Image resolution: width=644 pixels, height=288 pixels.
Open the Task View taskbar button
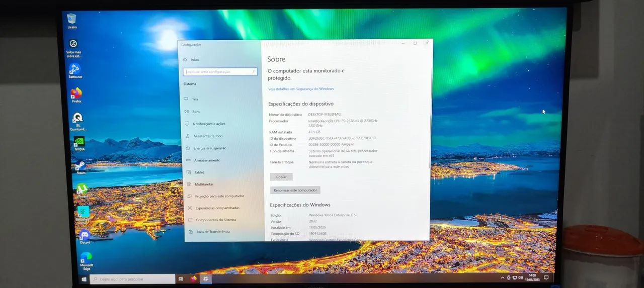(x=181, y=278)
